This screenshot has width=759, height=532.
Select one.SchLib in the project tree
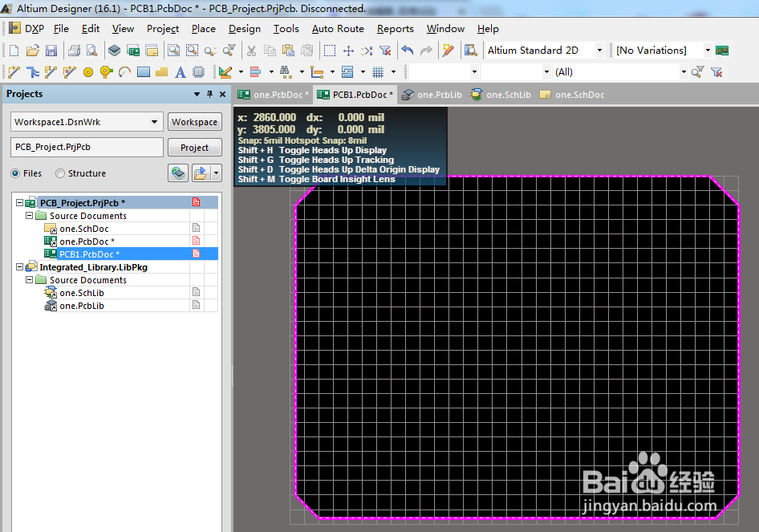pos(82,293)
